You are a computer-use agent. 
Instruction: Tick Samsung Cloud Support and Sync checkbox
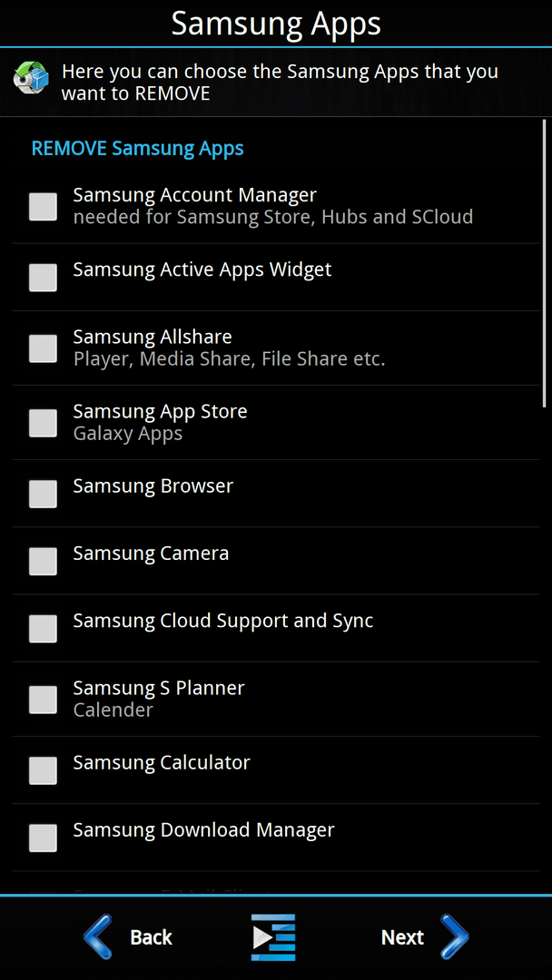(x=44, y=629)
